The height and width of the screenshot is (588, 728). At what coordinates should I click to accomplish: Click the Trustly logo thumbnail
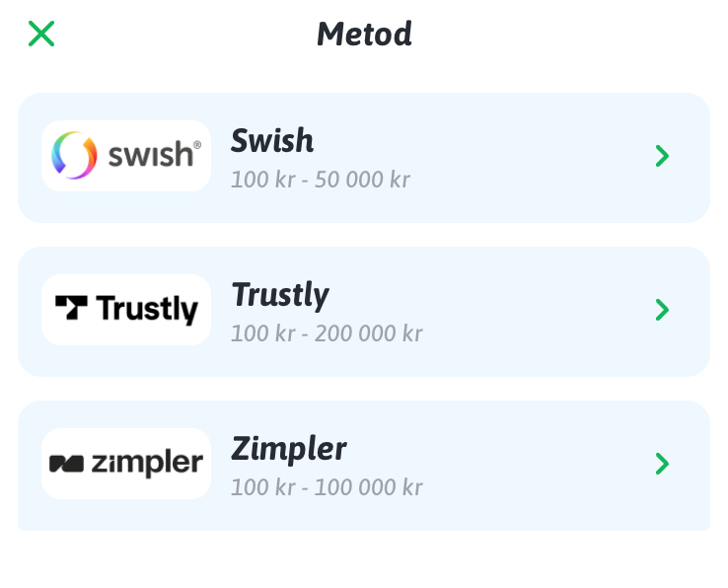[126, 310]
